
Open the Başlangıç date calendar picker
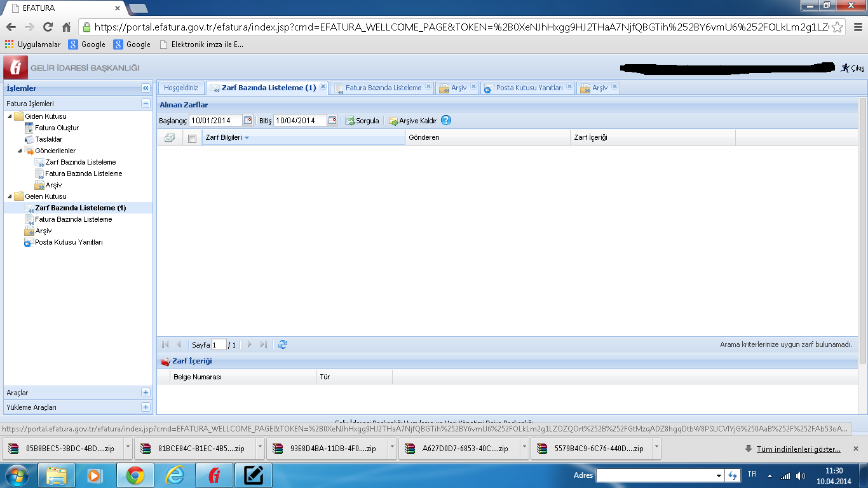pos(248,120)
